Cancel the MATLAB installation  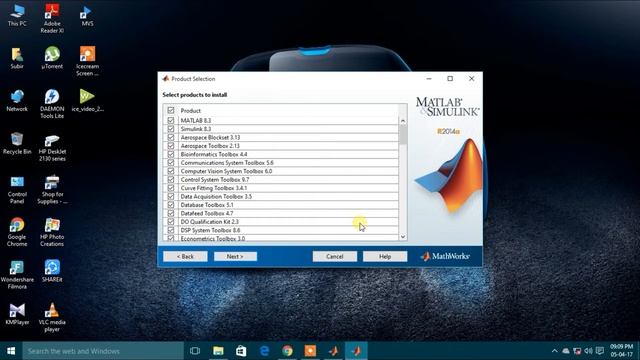pos(335,256)
